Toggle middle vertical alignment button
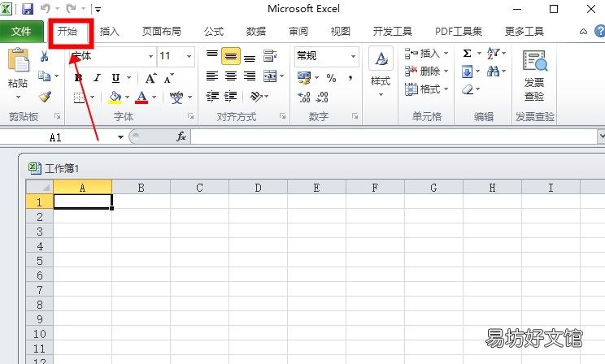The image size is (605, 364). (x=231, y=57)
